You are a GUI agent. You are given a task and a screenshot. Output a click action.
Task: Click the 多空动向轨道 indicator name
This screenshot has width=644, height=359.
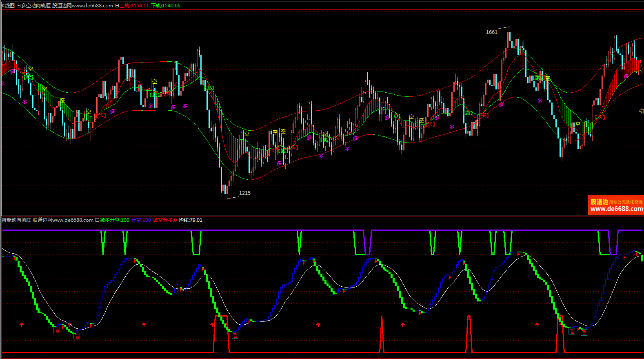pos(36,6)
